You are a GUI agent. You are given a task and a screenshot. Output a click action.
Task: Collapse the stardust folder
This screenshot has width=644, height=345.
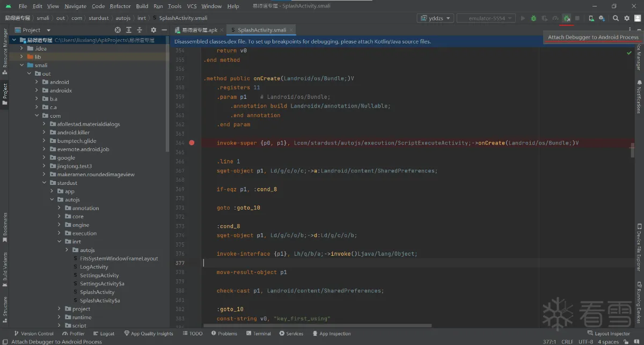(x=45, y=183)
